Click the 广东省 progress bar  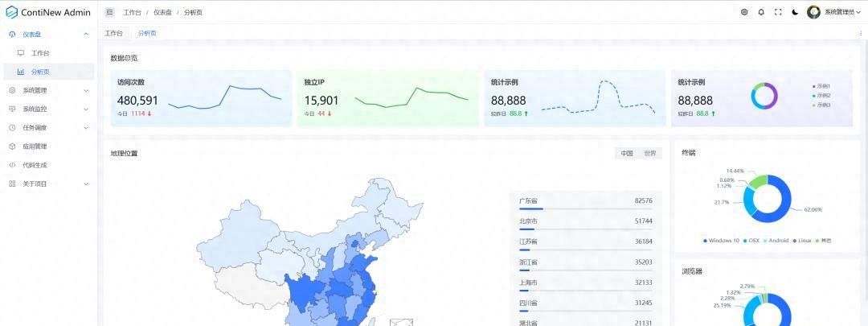(586, 209)
